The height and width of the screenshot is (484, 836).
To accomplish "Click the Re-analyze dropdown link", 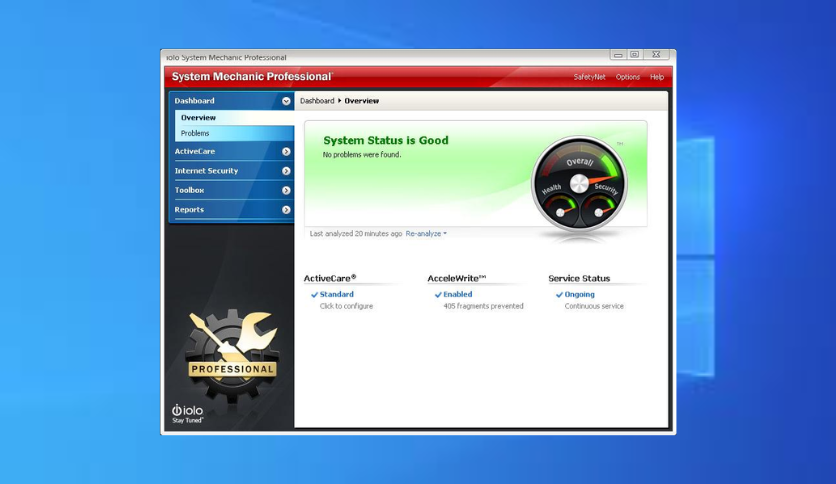I will (x=426, y=233).
